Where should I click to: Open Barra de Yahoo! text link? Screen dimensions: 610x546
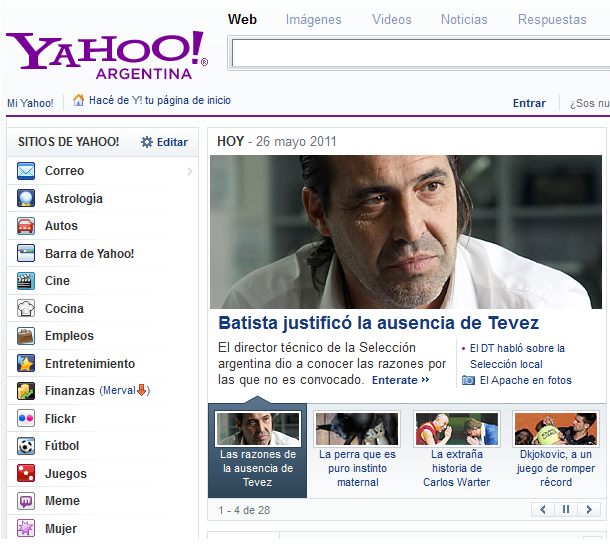click(89, 254)
